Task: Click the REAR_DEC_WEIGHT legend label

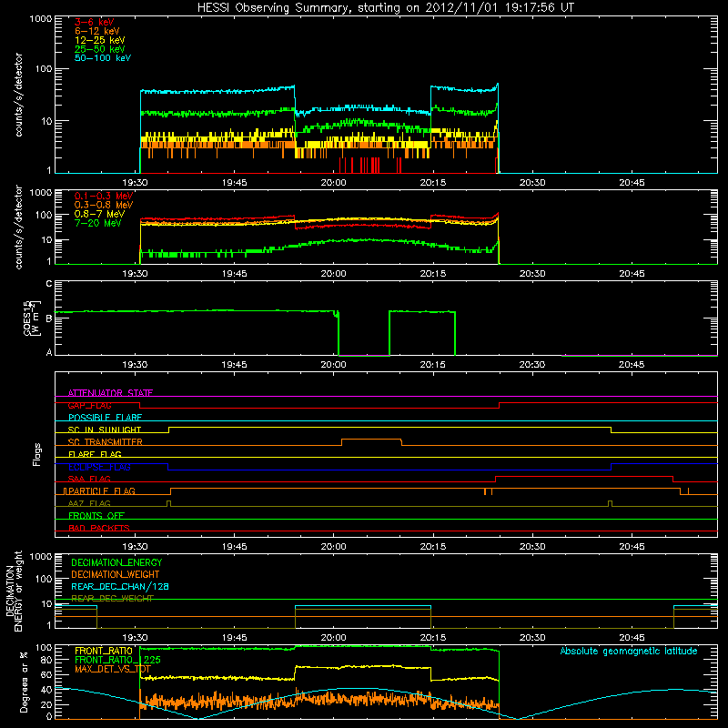Action: click(x=112, y=599)
